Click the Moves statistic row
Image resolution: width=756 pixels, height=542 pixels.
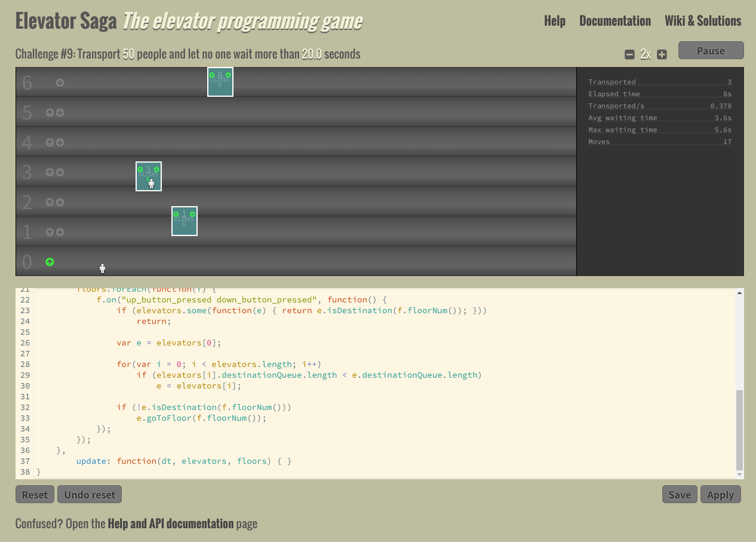660,142
